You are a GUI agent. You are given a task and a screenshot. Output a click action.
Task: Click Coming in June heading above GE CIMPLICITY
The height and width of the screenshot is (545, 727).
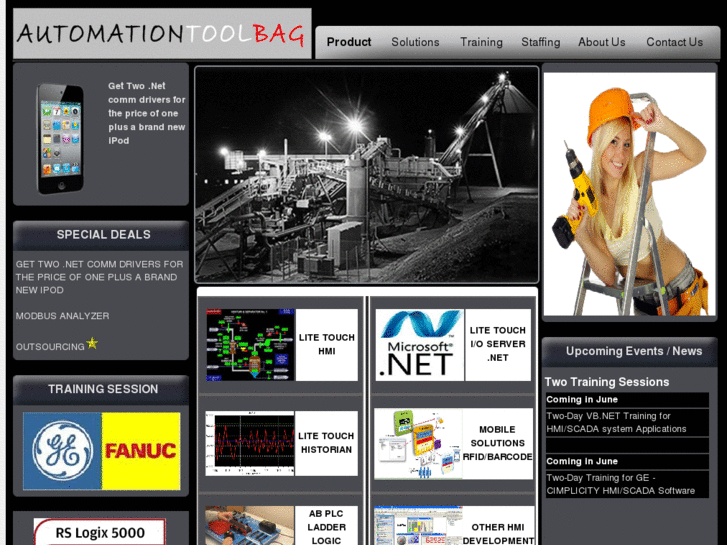coord(582,462)
